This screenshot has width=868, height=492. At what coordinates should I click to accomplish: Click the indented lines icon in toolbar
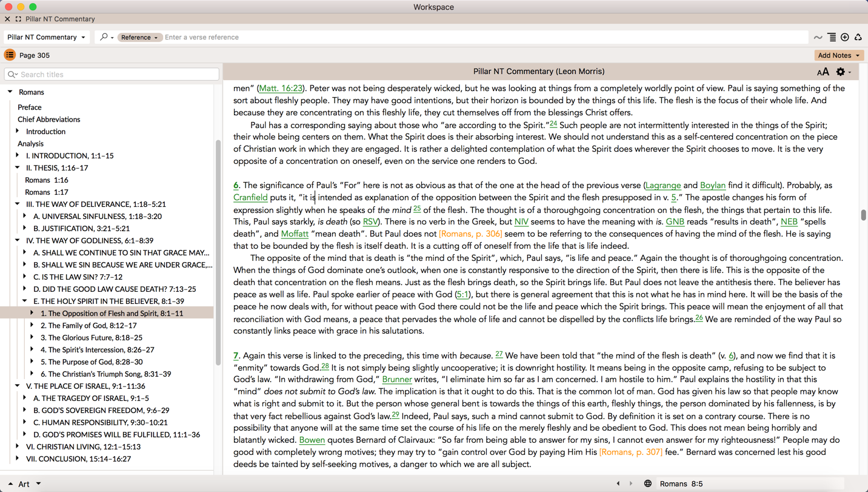click(x=832, y=38)
